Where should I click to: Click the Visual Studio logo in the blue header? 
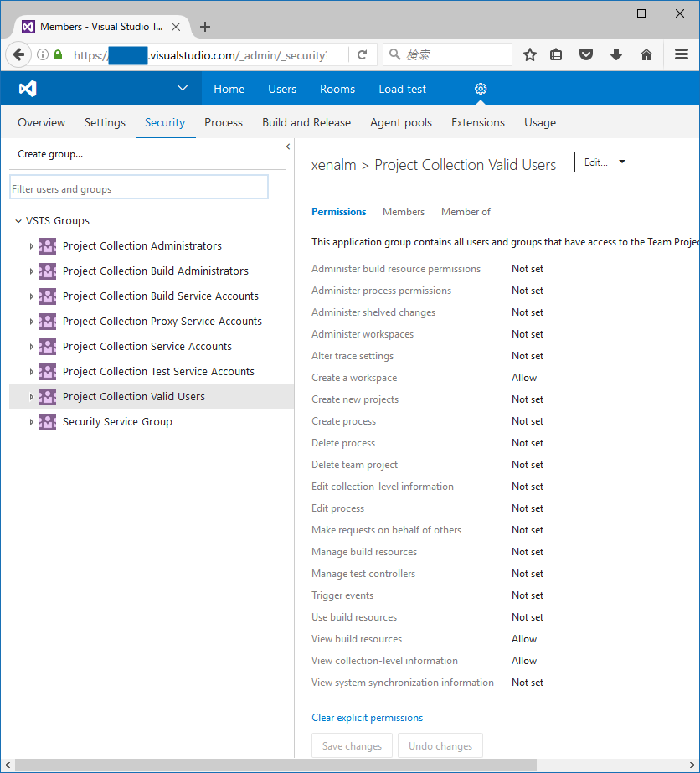tap(28, 89)
